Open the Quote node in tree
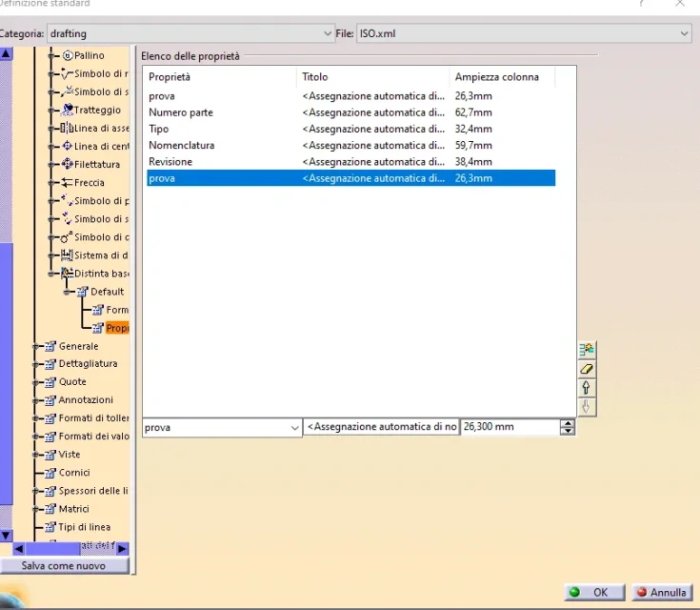The image size is (700, 610). click(x=72, y=381)
